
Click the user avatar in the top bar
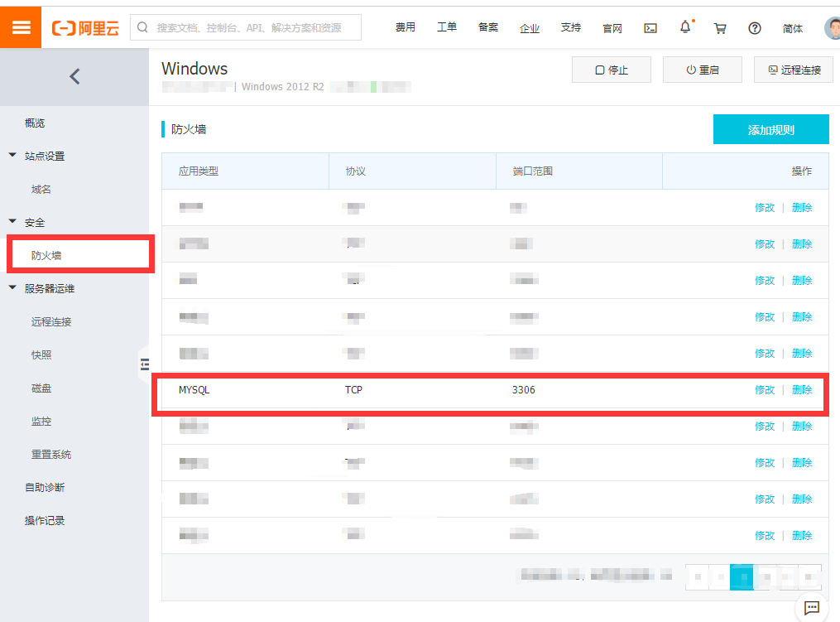pyautogui.click(x=830, y=27)
